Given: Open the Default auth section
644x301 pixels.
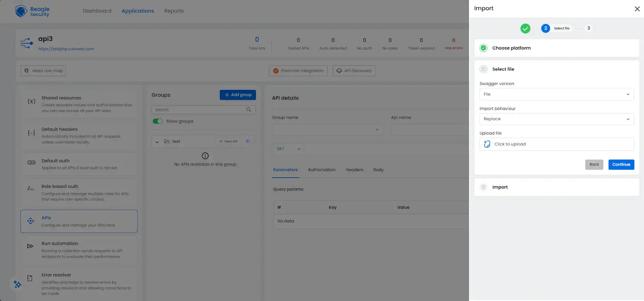Looking at the screenshot, I should 79,164.
